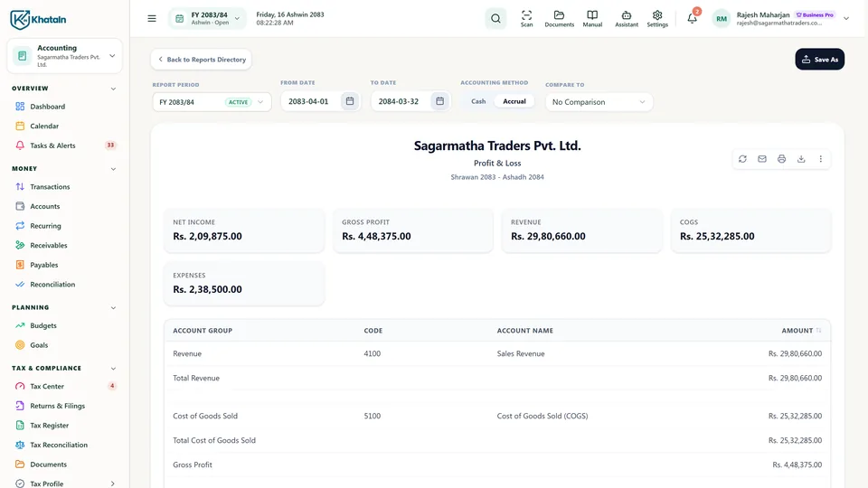Open the Manual icon

(x=592, y=19)
